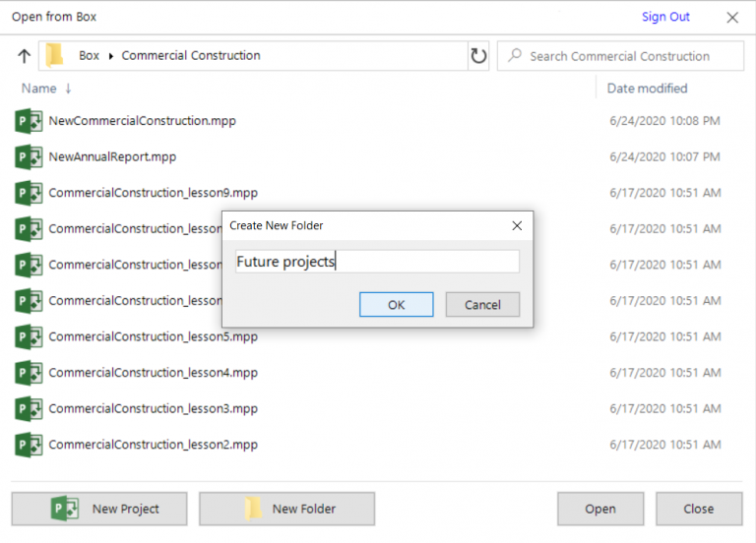Image resolution: width=756 pixels, height=543 pixels.
Task: Click the Sign Out link
Action: 665,17
